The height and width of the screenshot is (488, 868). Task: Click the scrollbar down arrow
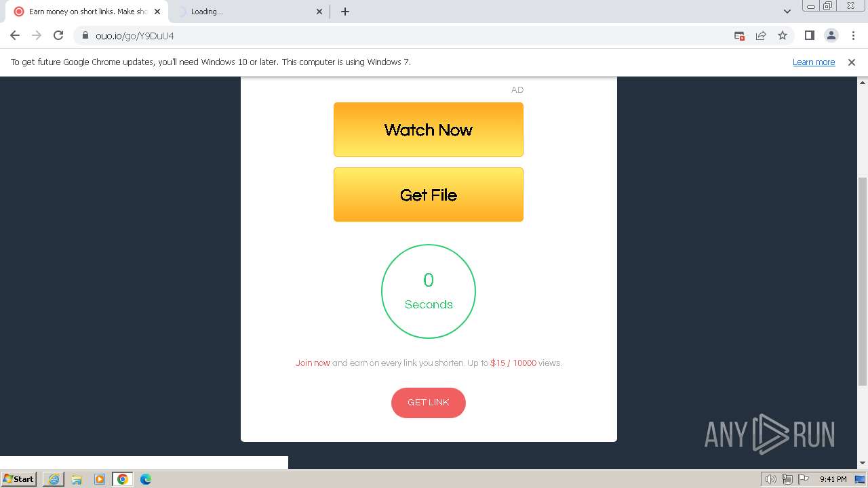(x=863, y=464)
